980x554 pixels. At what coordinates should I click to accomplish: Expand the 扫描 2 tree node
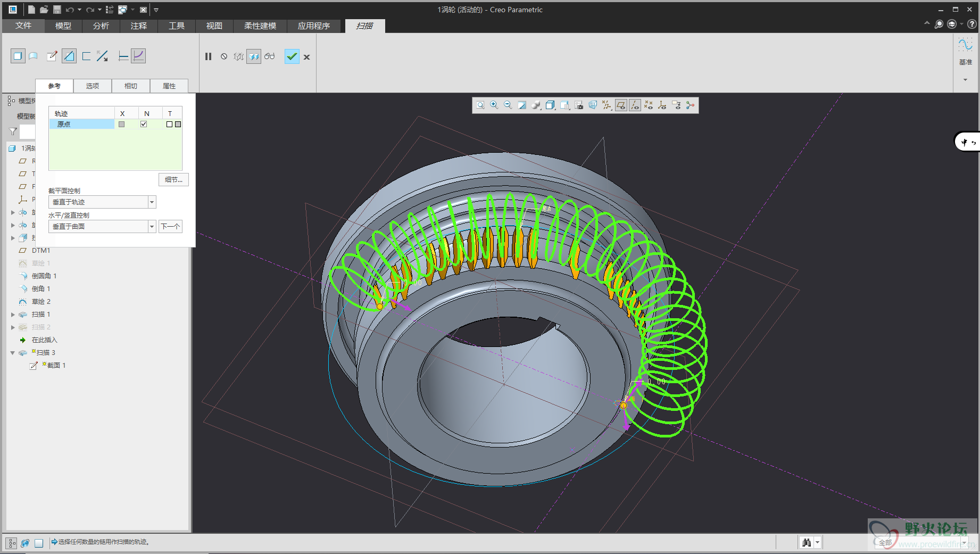13,327
